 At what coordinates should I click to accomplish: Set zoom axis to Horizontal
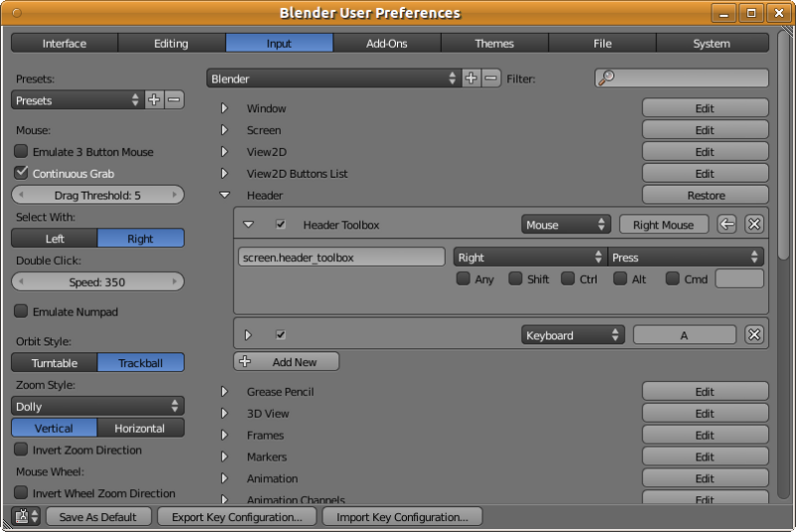tap(140, 428)
